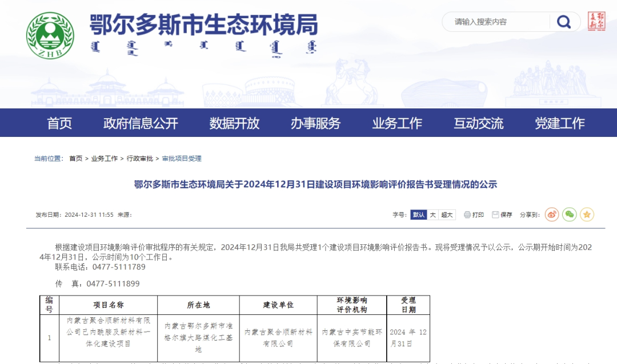617x364 pixels.
Task: Share via the star favorites icon
Action: click(x=587, y=215)
